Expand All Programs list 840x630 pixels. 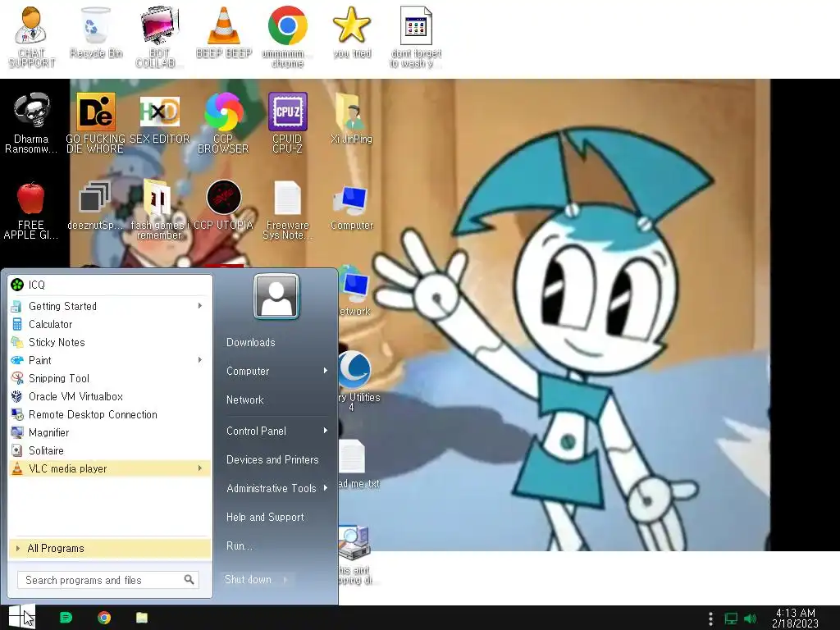tap(110, 549)
